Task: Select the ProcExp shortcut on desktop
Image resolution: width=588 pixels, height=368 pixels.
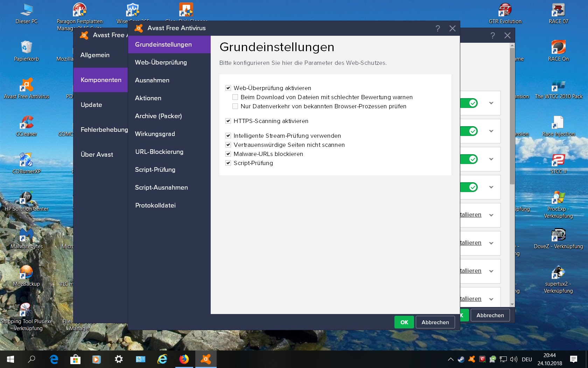Action: (559, 204)
